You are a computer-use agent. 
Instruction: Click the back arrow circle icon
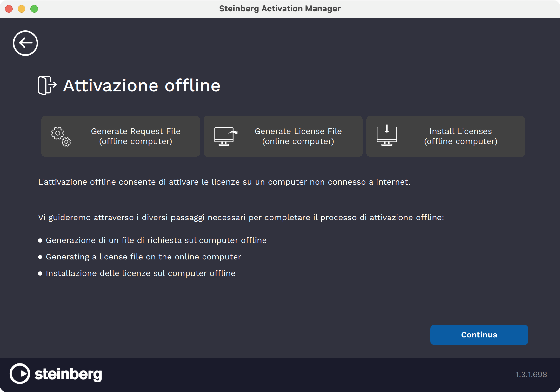click(25, 43)
